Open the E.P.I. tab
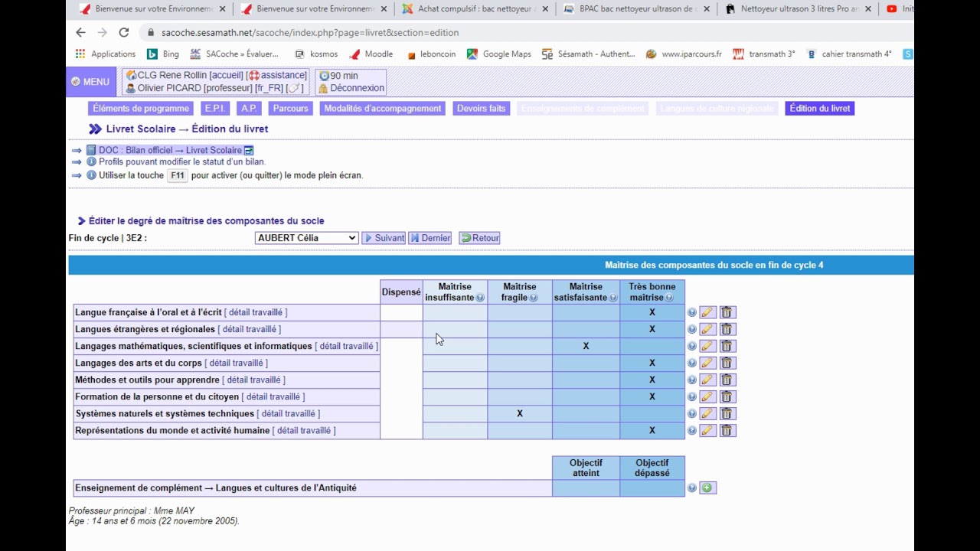Image resolution: width=980 pixels, height=551 pixels. tap(215, 109)
